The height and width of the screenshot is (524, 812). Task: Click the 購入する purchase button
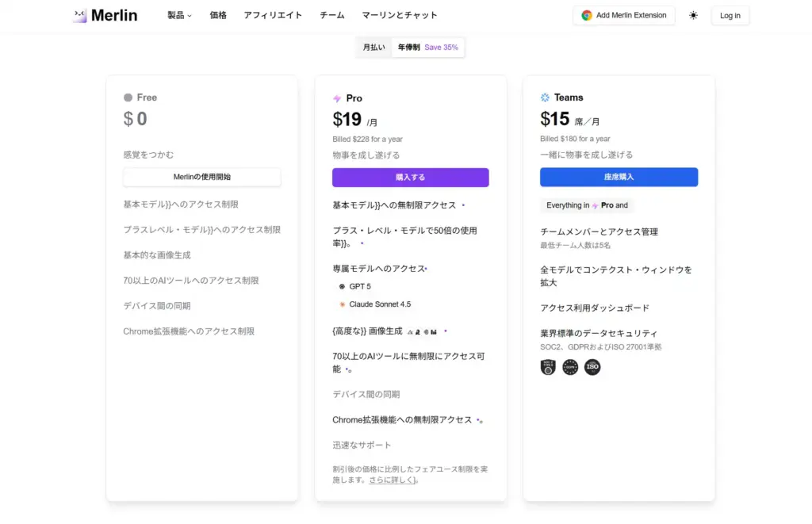pyautogui.click(x=410, y=177)
